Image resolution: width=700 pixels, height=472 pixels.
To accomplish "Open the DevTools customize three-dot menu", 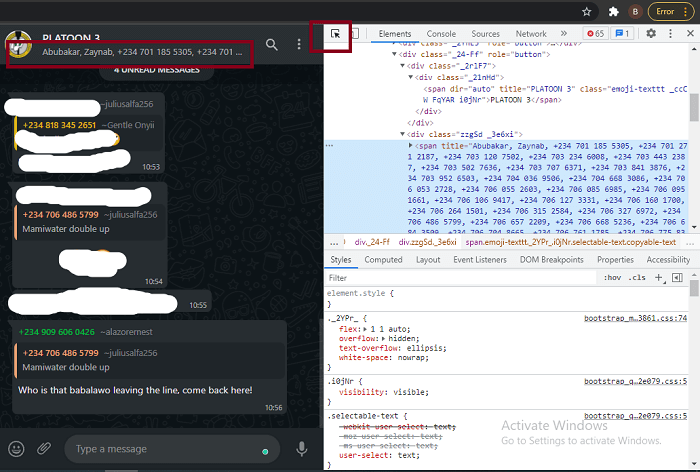I will pos(670,33).
